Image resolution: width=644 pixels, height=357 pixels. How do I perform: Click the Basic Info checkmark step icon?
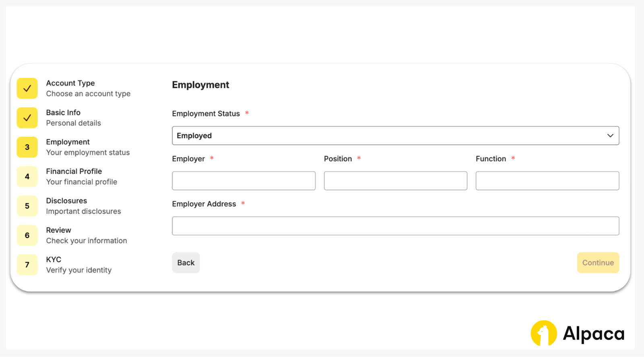point(27,118)
